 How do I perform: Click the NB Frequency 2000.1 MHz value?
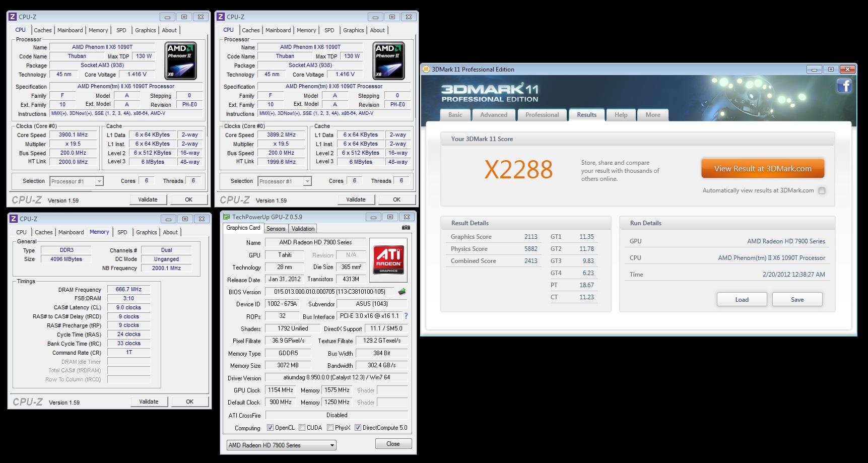pos(166,268)
